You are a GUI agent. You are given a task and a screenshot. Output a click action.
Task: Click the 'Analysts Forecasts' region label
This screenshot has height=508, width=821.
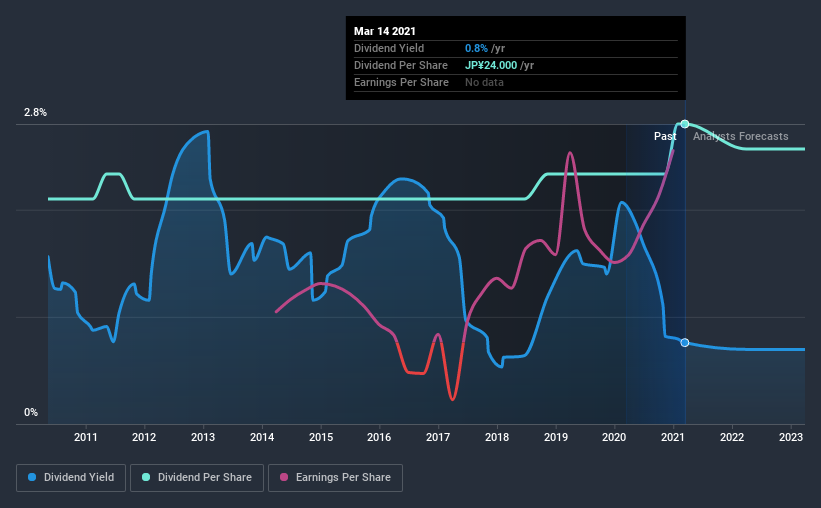tap(740, 136)
